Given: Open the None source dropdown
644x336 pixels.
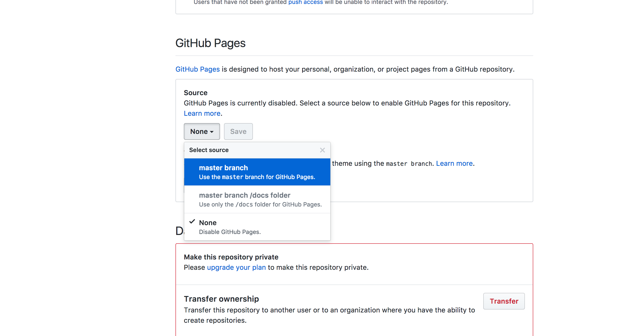Looking at the screenshot, I should (202, 131).
